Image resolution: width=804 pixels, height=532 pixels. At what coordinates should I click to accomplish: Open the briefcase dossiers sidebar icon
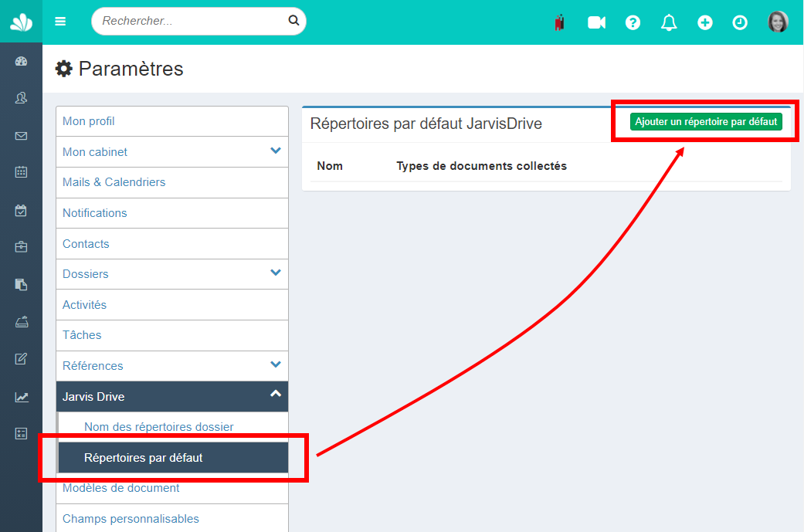(x=21, y=247)
